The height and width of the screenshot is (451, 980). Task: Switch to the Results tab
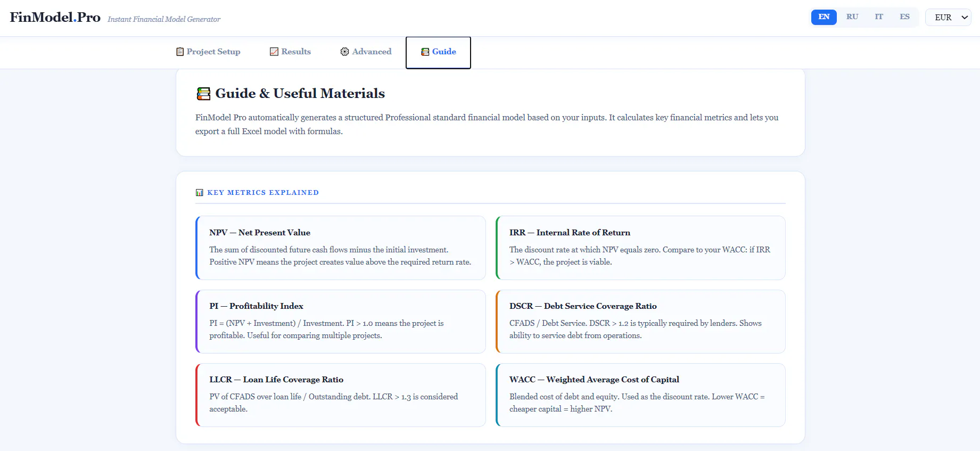(x=290, y=52)
